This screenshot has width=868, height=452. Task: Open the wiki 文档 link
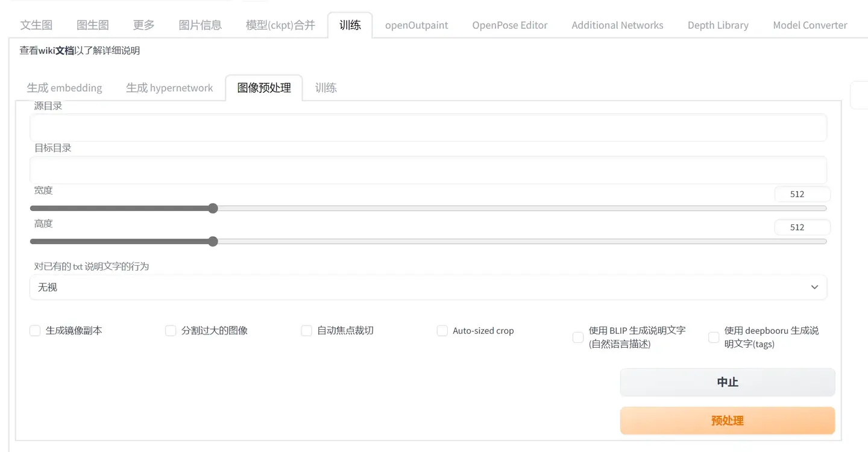64,51
